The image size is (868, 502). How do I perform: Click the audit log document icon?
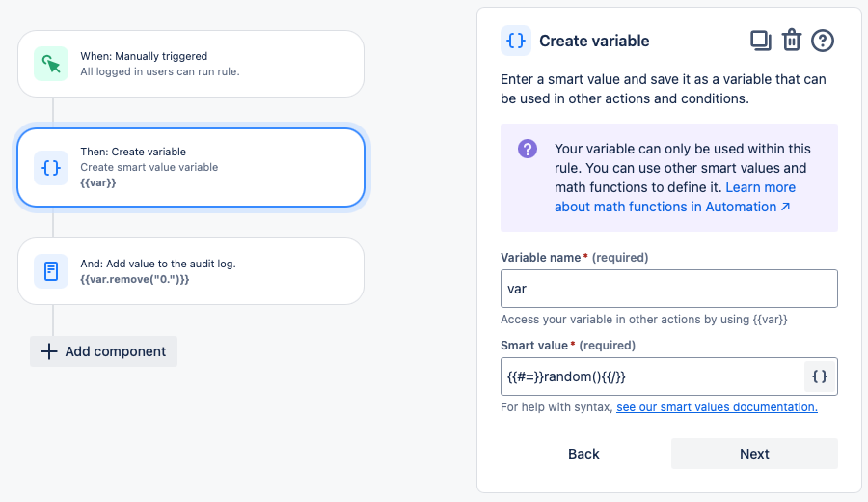coord(51,271)
